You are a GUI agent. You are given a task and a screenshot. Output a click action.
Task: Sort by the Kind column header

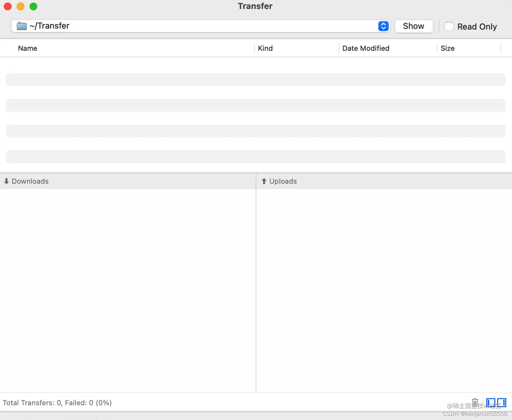point(265,48)
